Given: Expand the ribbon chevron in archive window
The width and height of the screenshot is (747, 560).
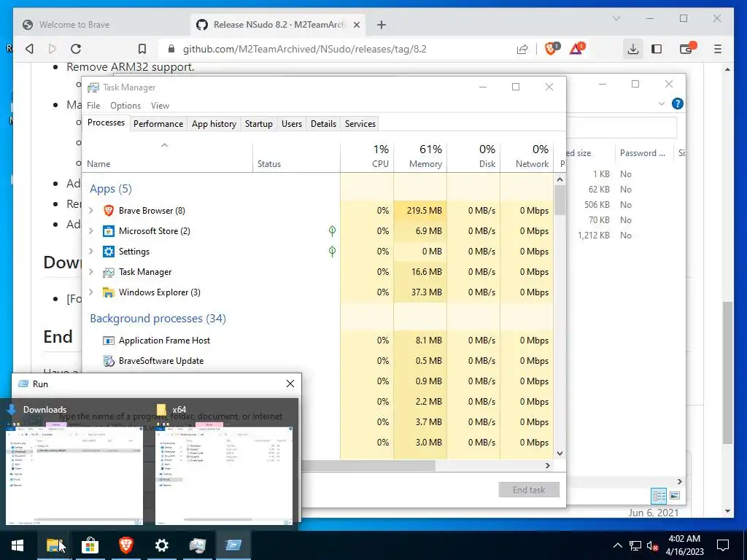Looking at the screenshot, I should [661, 104].
